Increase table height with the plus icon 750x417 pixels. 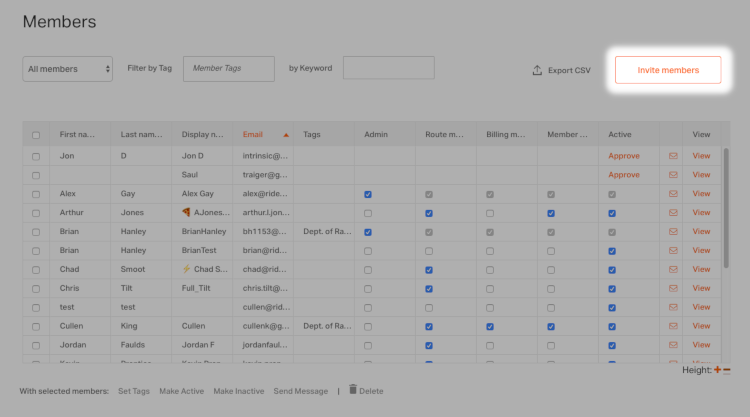pos(717,370)
